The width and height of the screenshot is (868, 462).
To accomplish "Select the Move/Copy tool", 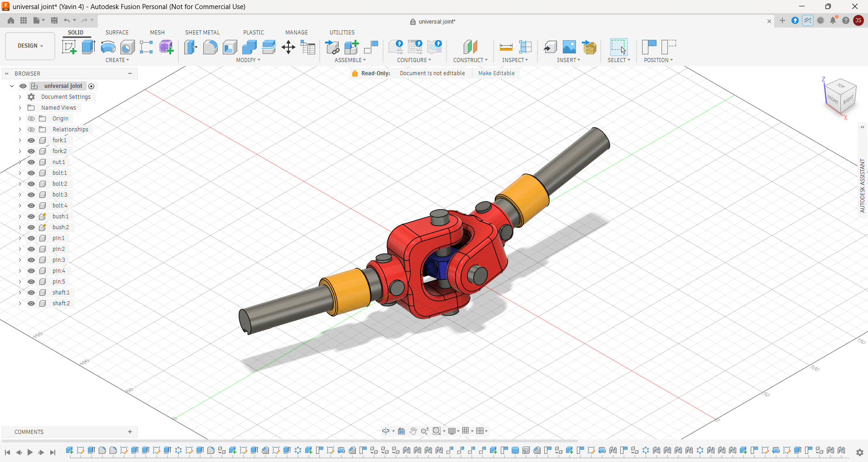I will pos(288,47).
